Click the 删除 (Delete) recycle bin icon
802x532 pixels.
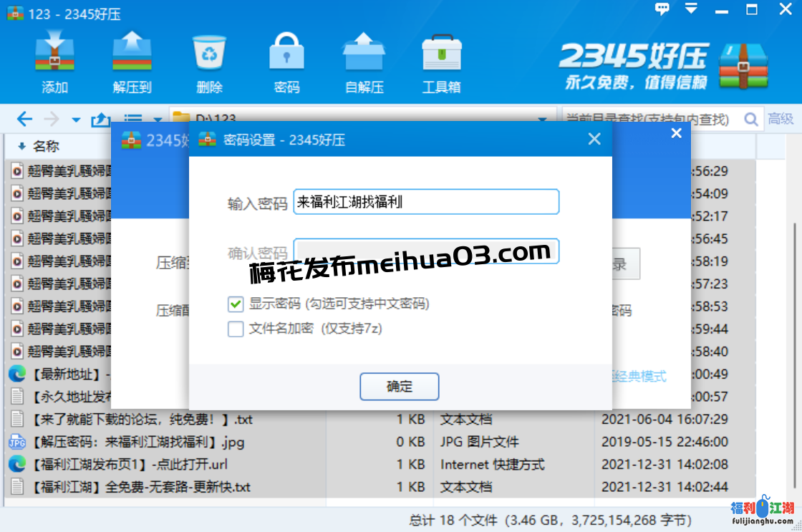pyautogui.click(x=209, y=62)
